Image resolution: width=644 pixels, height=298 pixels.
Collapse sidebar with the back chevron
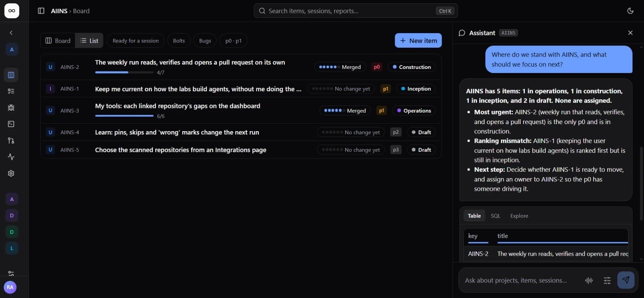click(11, 33)
